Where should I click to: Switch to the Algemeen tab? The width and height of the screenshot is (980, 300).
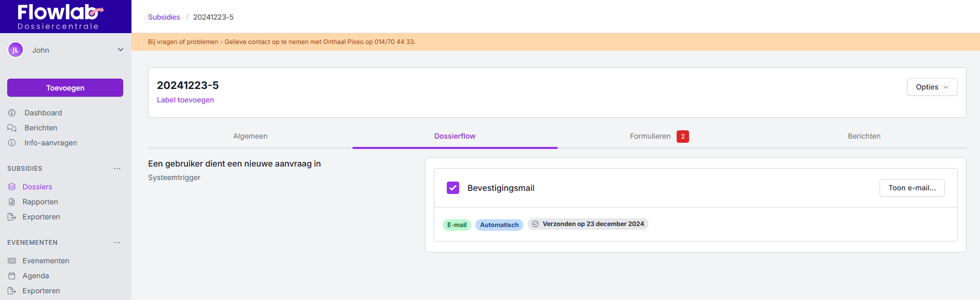pyautogui.click(x=250, y=136)
